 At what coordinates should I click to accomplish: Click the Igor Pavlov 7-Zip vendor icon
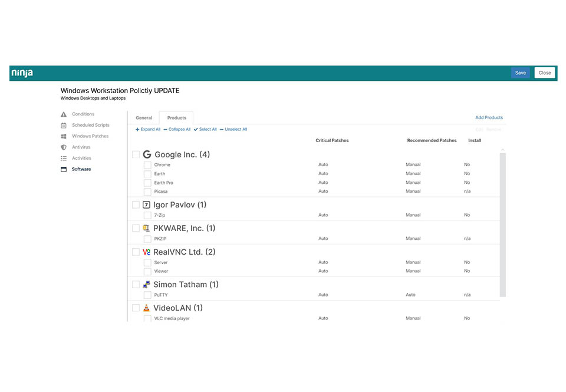coord(146,205)
